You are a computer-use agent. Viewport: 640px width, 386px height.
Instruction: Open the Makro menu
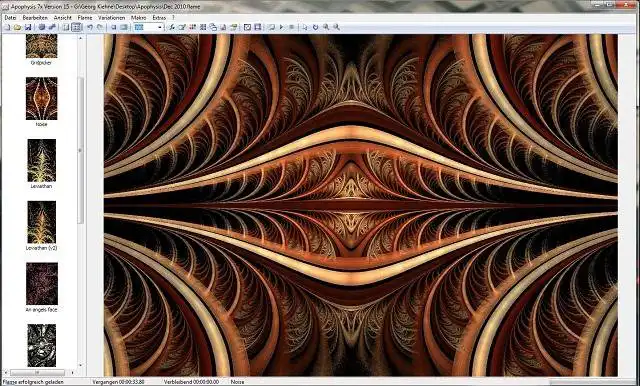coord(138,18)
